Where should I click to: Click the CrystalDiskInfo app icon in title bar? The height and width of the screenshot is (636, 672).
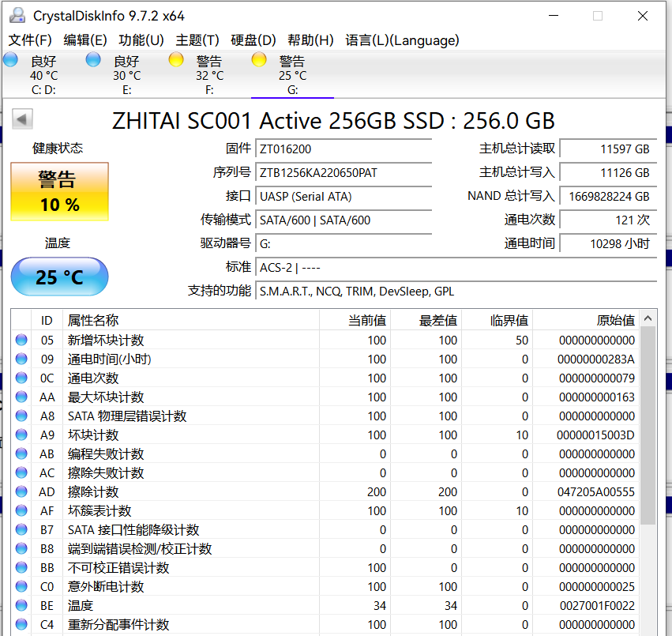tap(17, 16)
